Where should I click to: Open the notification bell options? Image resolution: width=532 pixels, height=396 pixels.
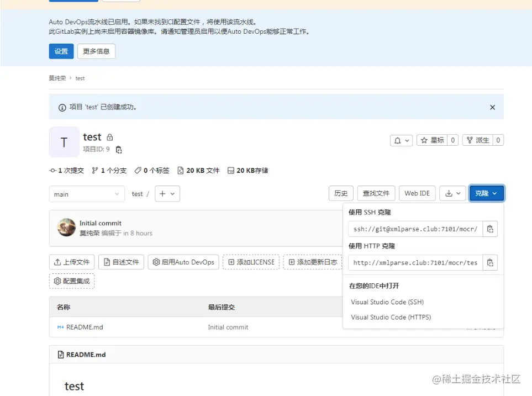point(401,140)
